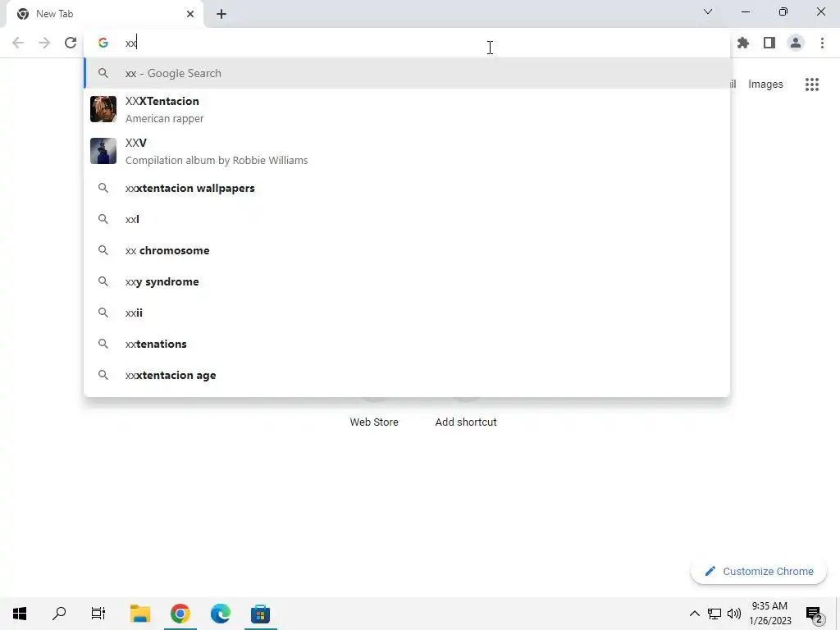Image resolution: width=840 pixels, height=630 pixels.
Task: Open the Windows Start menu
Action: click(20, 614)
